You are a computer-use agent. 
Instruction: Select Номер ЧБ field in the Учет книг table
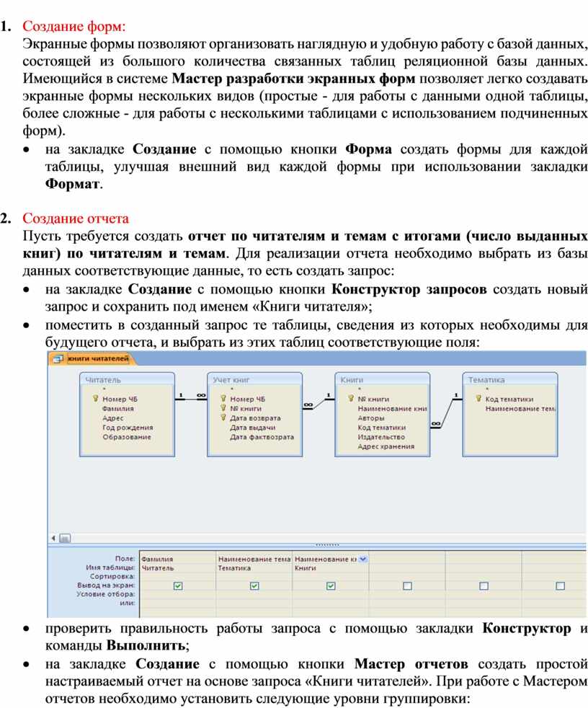click(247, 399)
